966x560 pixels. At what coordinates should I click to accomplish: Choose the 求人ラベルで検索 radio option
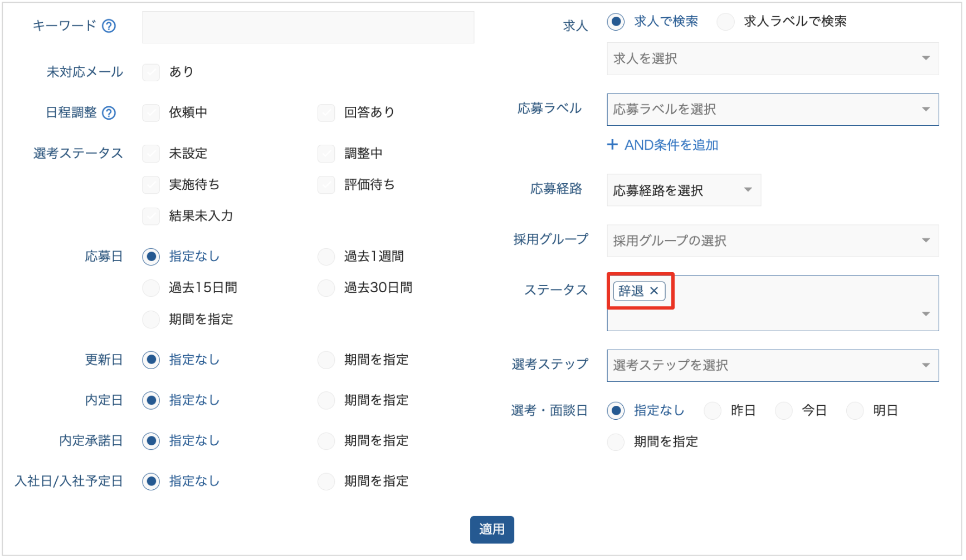click(725, 22)
